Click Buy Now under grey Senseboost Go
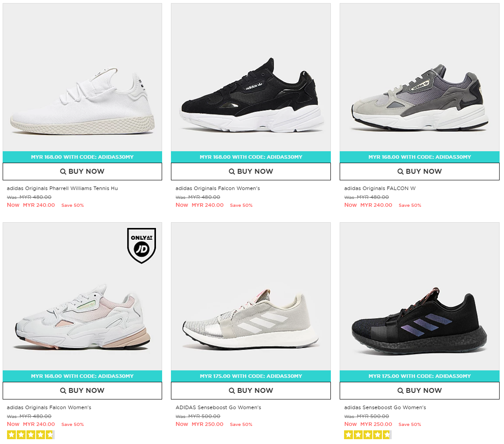 point(251,391)
